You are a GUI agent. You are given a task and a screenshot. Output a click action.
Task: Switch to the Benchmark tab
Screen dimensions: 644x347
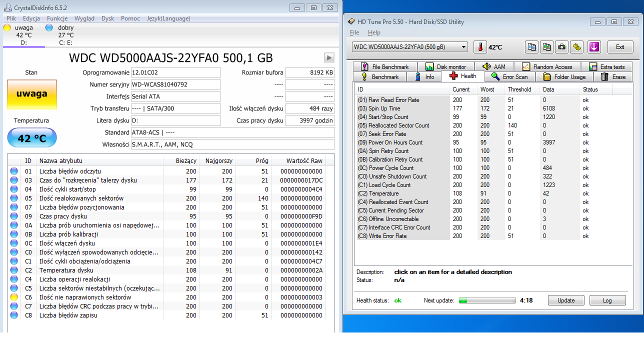tap(379, 77)
